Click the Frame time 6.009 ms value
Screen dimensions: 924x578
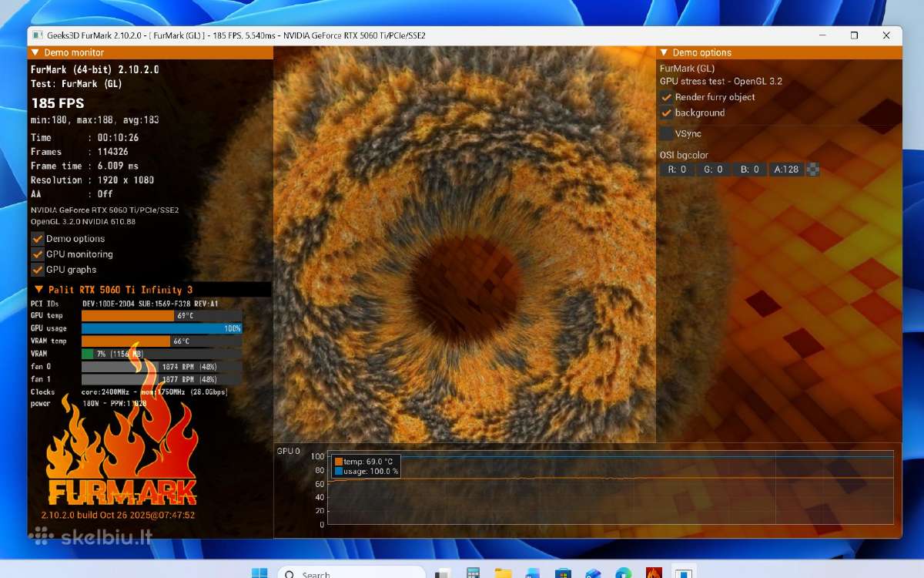click(118, 166)
